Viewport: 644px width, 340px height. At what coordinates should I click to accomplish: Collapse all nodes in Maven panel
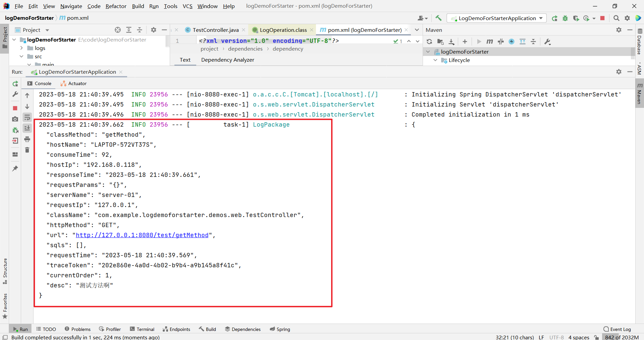pos(533,42)
